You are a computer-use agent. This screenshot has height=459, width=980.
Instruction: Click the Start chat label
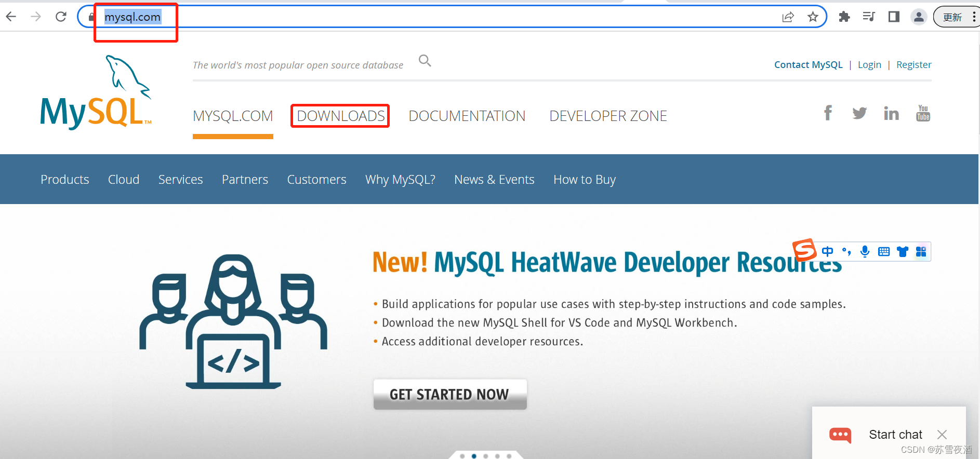click(x=895, y=435)
